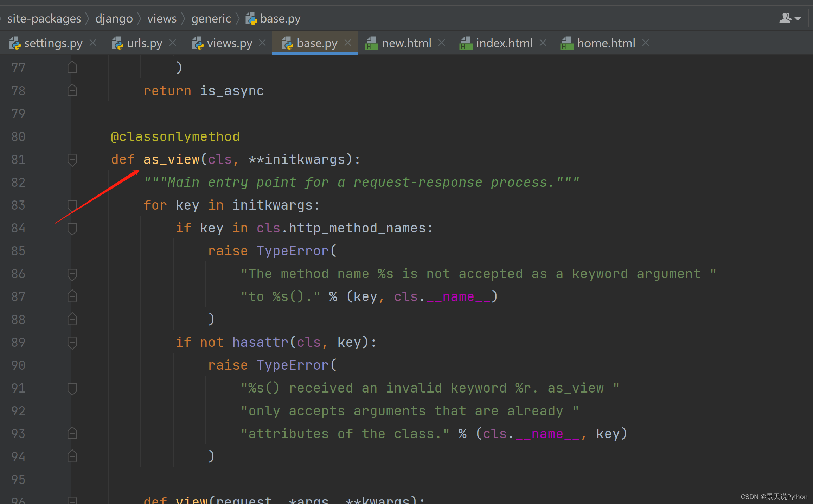
Task: Close the urls.py tab
Action: (x=173, y=43)
